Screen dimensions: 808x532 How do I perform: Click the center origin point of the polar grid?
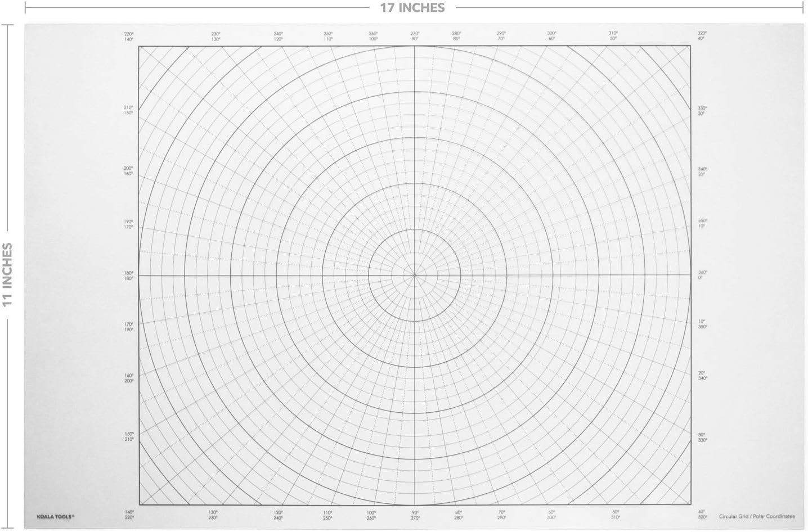[x=415, y=275]
